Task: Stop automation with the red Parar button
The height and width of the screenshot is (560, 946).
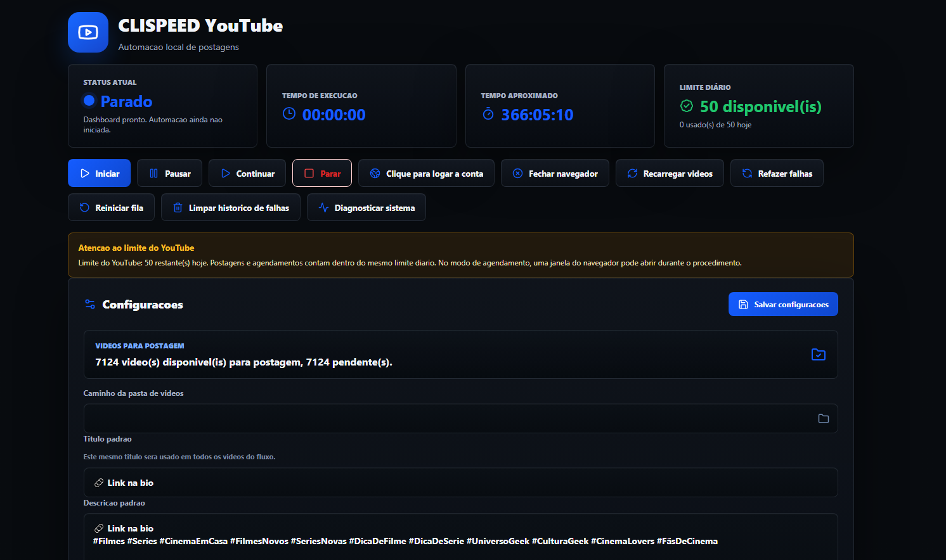Action: point(322,173)
